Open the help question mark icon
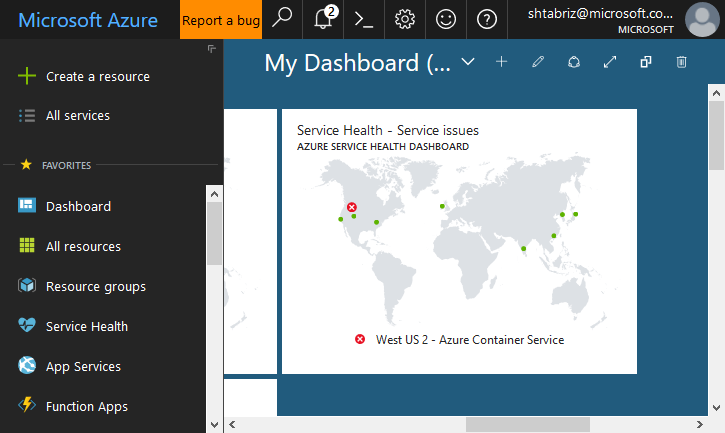Image resolution: width=725 pixels, height=433 pixels. tap(487, 19)
